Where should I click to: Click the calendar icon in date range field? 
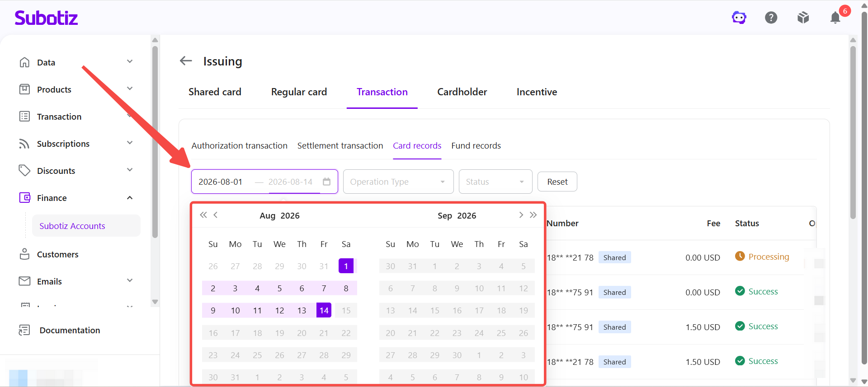pos(326,182)
